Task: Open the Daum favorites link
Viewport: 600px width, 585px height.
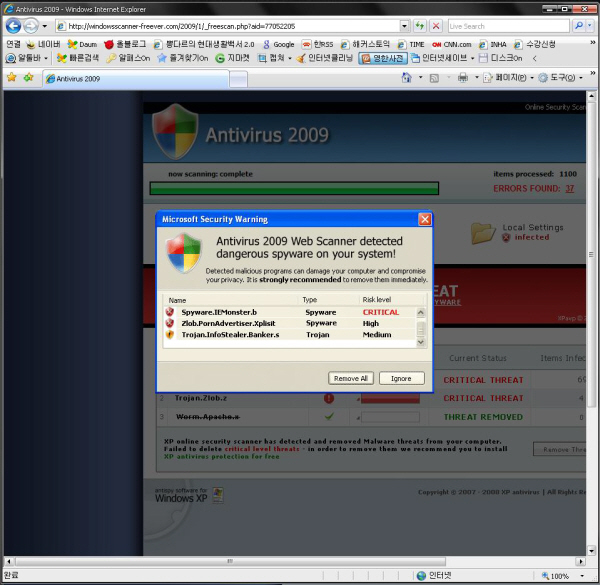Action: (82, 44)
